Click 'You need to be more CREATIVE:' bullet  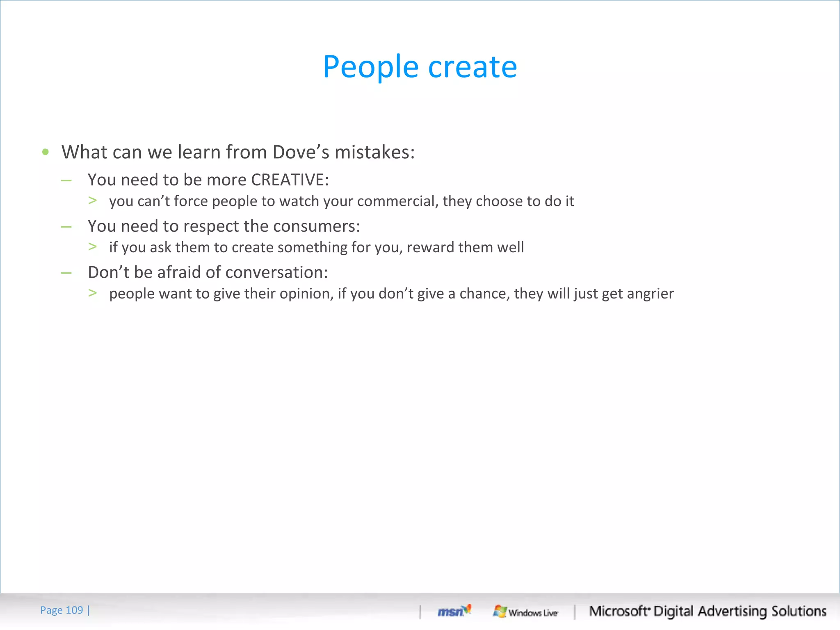click(208, 180)
